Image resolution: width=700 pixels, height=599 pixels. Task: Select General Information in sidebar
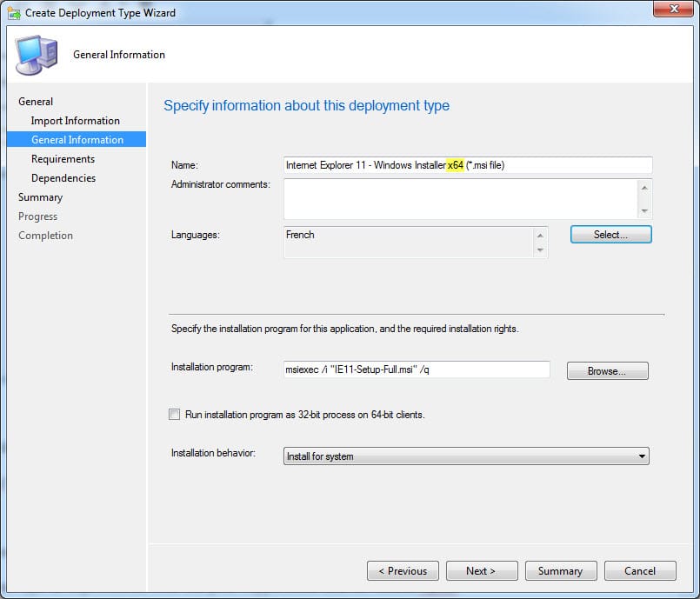(77, 140)
